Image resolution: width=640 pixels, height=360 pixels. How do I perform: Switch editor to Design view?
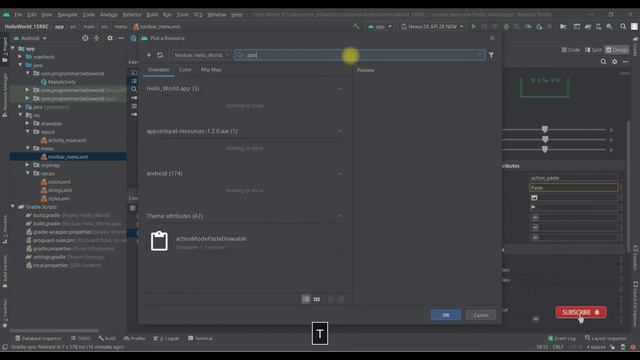click(617, 50)
